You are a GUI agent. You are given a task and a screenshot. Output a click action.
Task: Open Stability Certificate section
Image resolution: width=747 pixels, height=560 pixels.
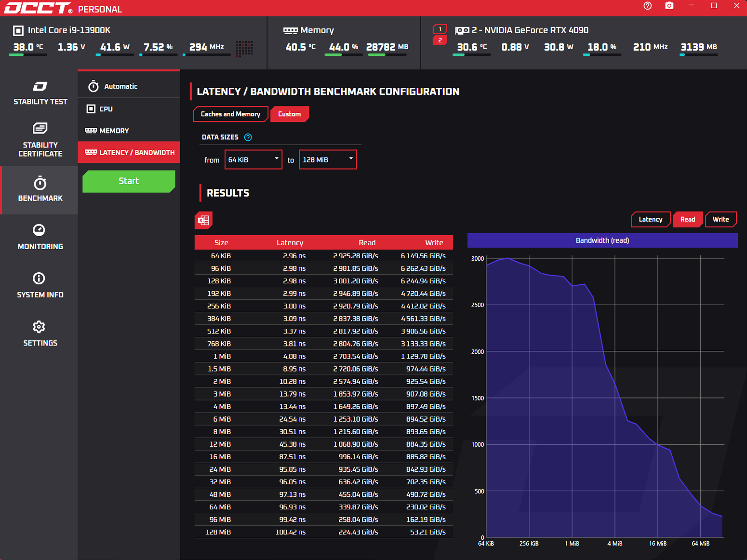tap(40, 140)
